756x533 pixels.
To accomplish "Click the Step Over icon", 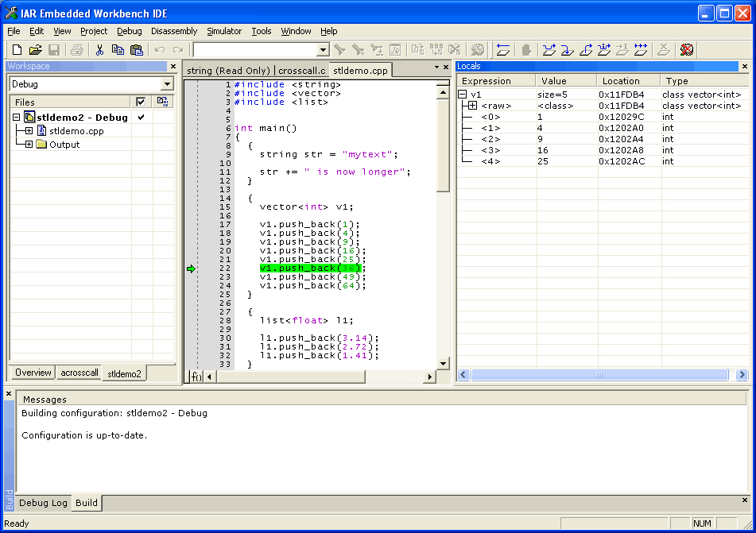I will pos(549,49).
